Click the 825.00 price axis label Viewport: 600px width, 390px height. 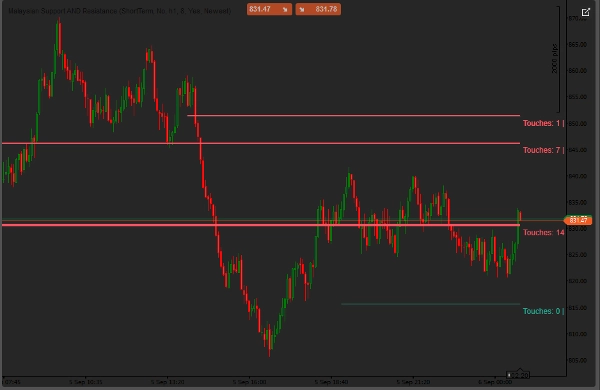click(x=578, y=255)
